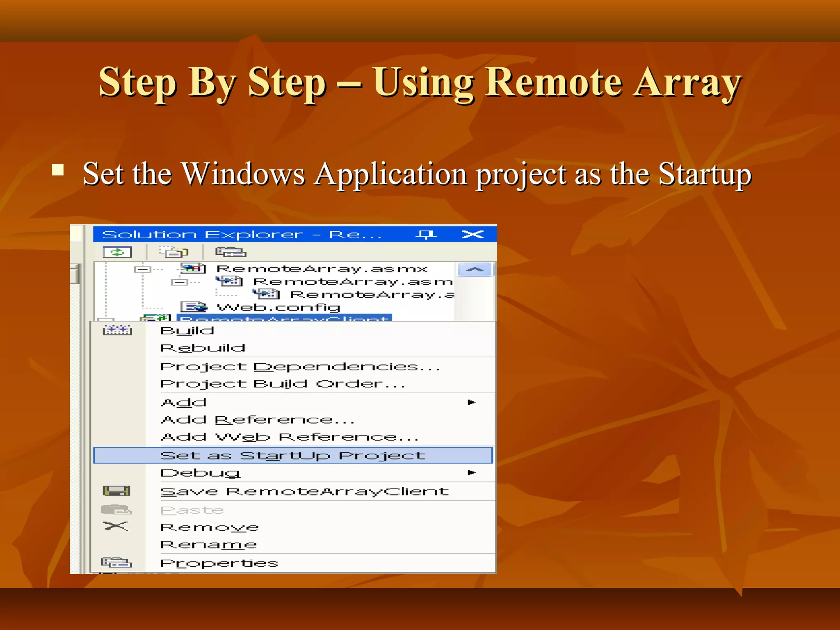Click the bullet text about Windows Application project
The image size is (840, 630).
tap(417, 174)
